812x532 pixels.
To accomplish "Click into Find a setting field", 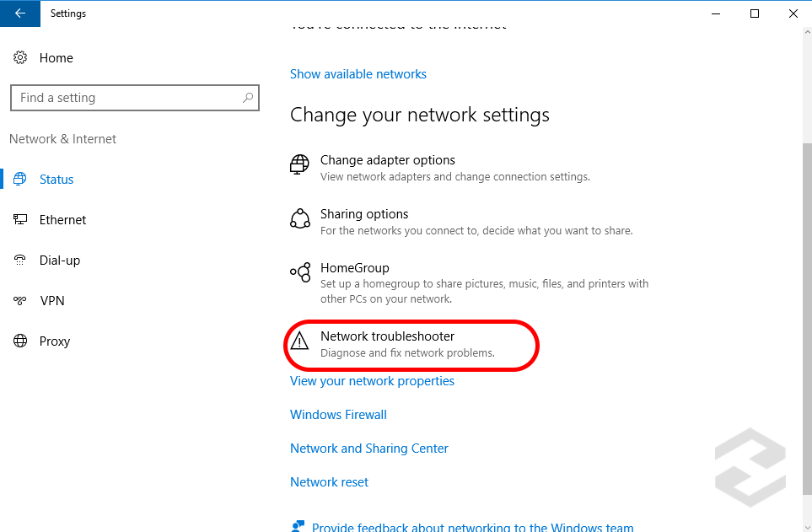I will pyautogui.click(x=126, y=98).
